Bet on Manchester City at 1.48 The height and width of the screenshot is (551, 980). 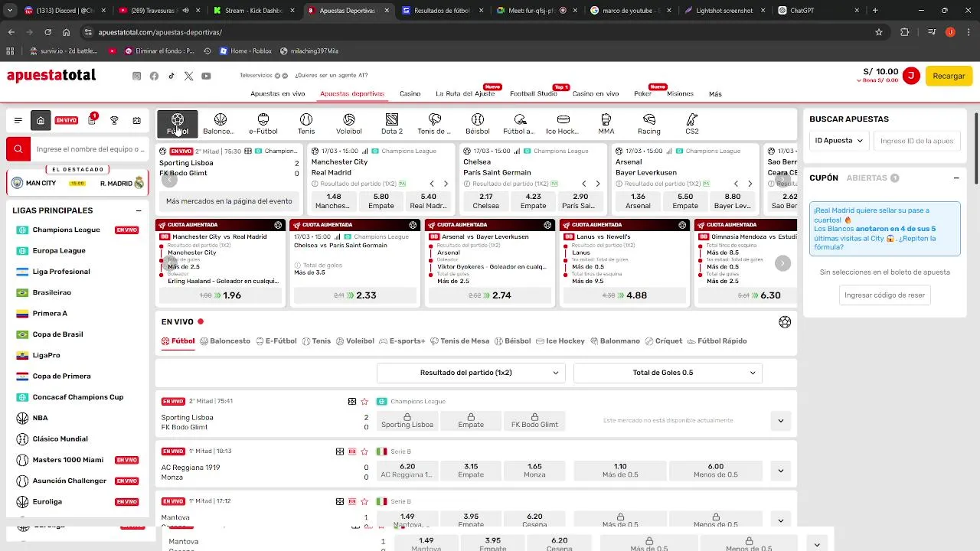(334, 201)
